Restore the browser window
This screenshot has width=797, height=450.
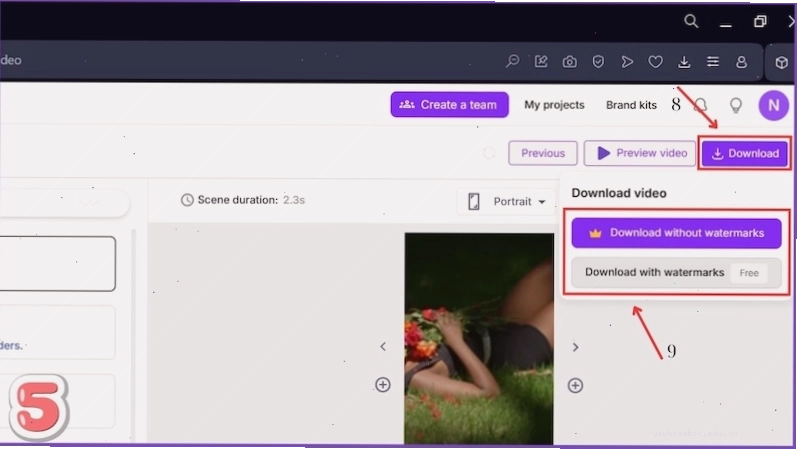point(760,21)
